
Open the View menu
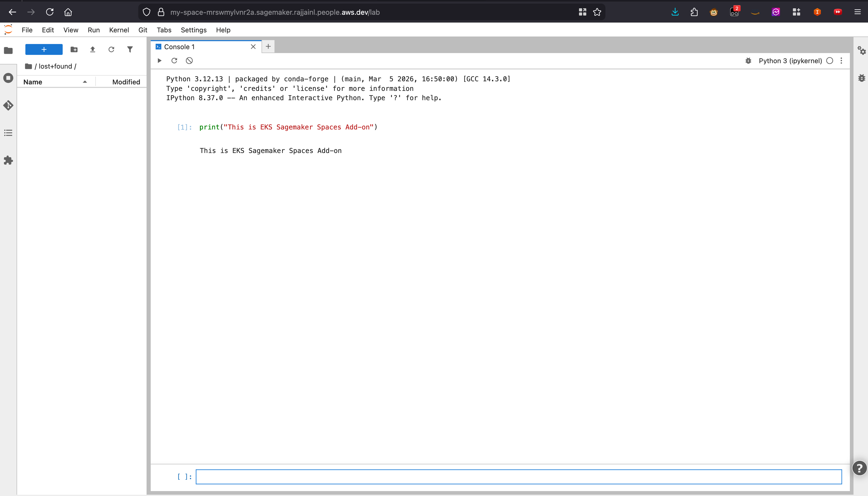click(x=71, y=30)
